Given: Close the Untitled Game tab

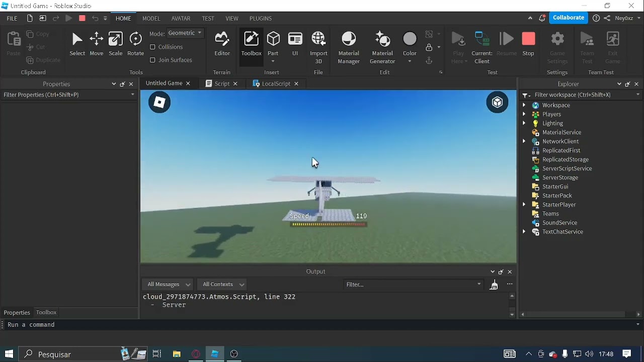Looking at the screenshot, I should pos(188,83).
